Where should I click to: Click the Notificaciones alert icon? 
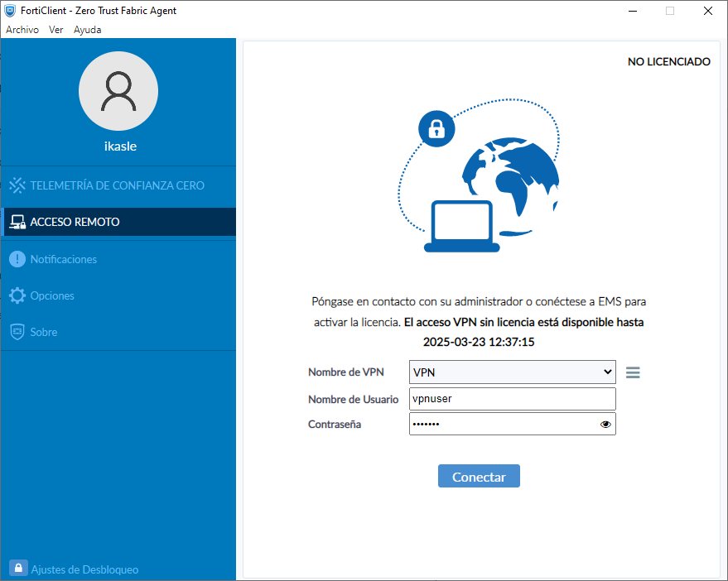17,259
